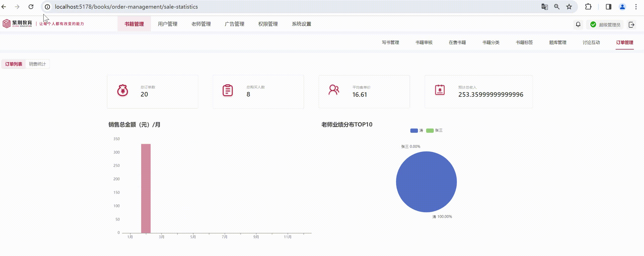644x256 pixels.
Task: Navigate to 书籍审核
Action: 424,42
